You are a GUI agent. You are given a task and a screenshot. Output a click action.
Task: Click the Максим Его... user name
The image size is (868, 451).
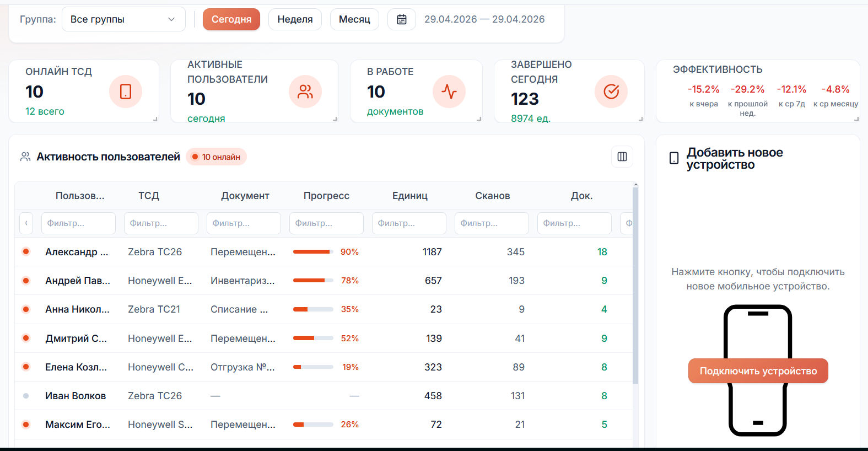[78, 425]
